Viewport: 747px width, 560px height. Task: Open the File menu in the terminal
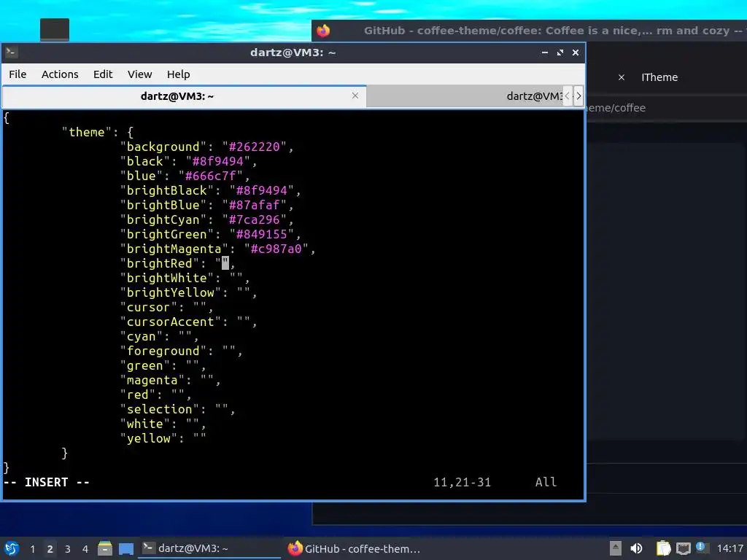[x=18, y=74]
